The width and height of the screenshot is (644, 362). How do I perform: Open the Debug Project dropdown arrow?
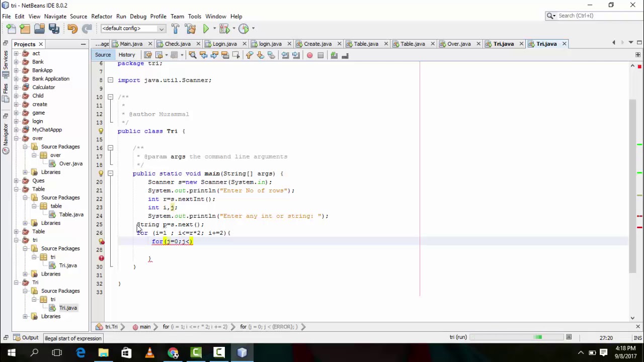click(x=233, y=29)
